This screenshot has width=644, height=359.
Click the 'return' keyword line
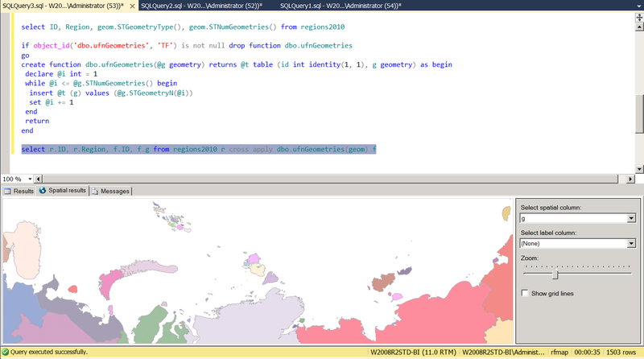[x=37, y=121]
